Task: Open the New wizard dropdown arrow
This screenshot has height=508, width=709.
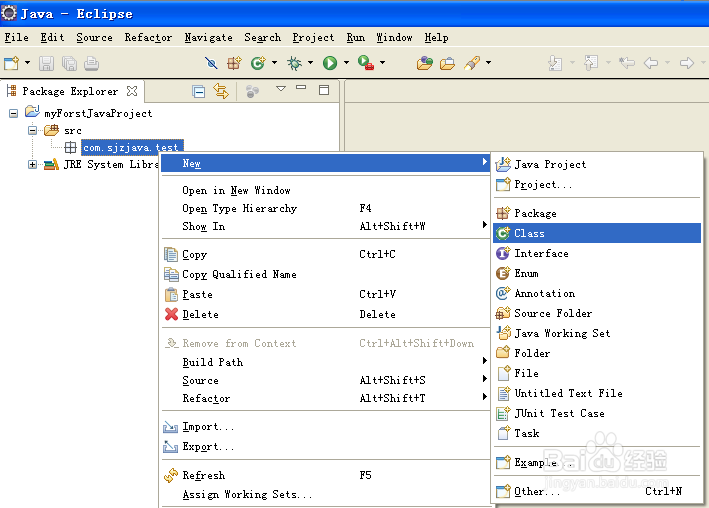Action: (x=27, y=63)
